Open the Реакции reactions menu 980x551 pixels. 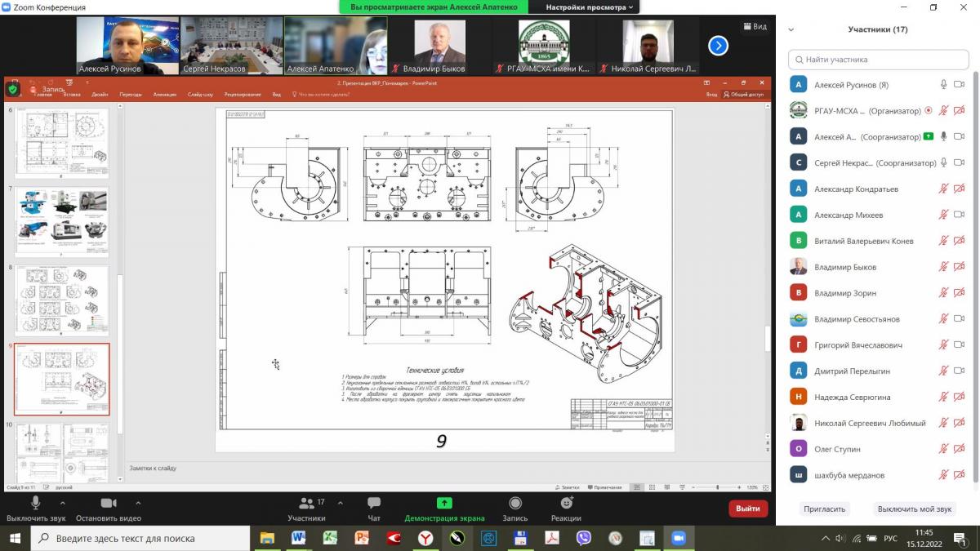566,504
